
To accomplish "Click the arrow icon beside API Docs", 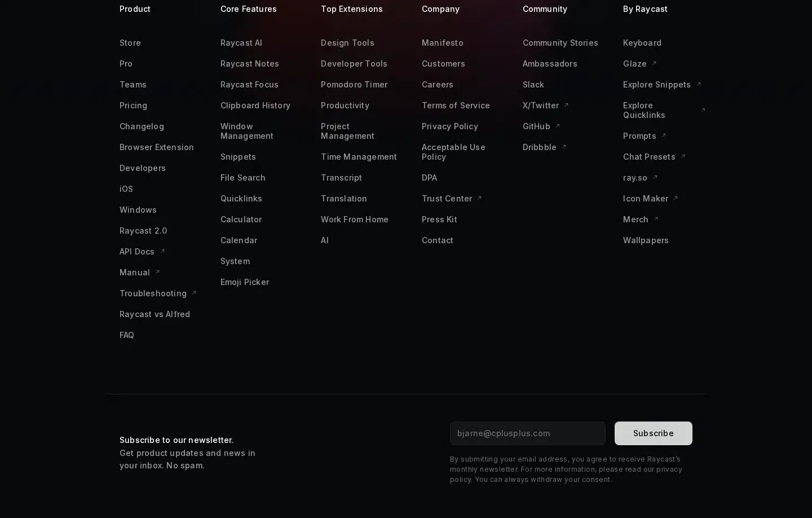I will point(162,252).
